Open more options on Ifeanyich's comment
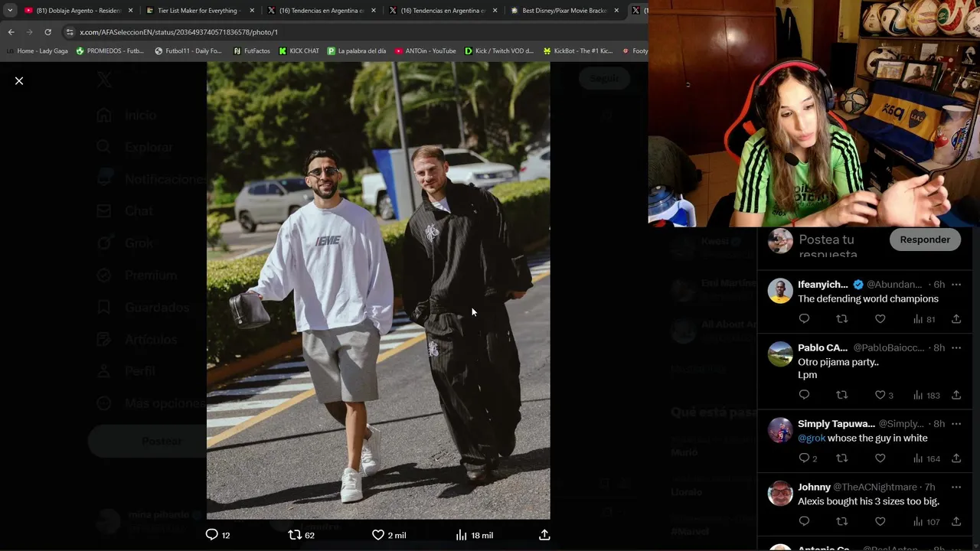 (956, 285)
